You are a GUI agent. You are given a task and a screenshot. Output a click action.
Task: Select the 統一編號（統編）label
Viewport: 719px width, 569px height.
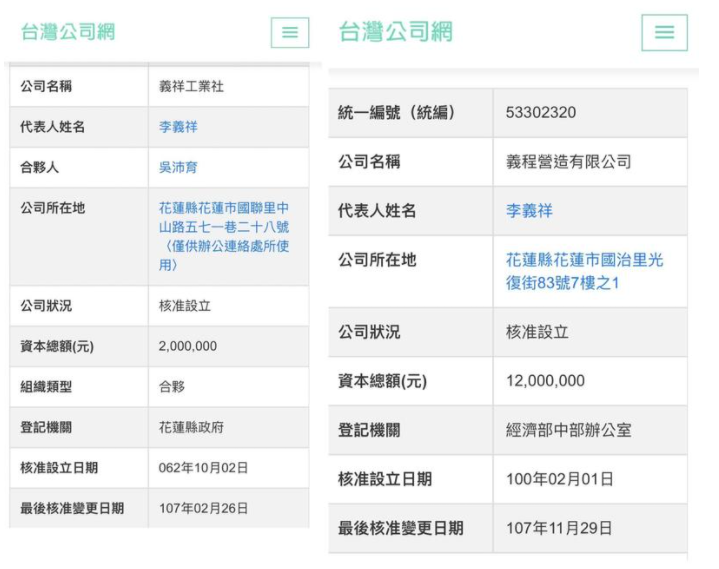(x=397, y=112)
